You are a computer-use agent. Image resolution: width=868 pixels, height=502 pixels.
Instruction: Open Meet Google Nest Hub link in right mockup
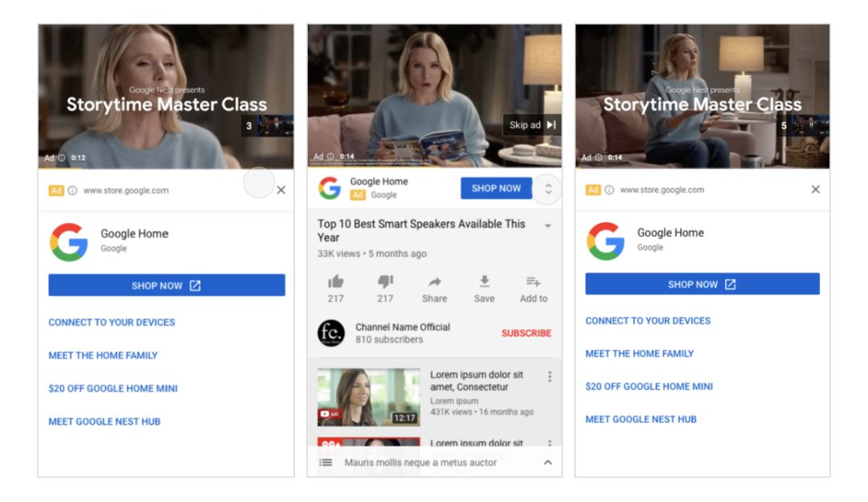click(x=641, y=419)
